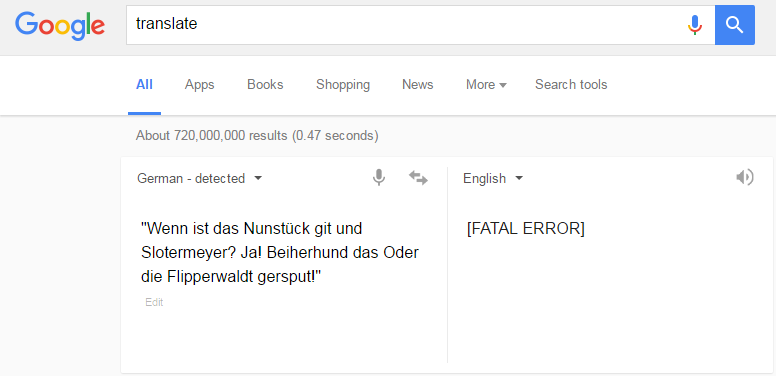
Task: Listen to the English translation audio
Action: 745,177
